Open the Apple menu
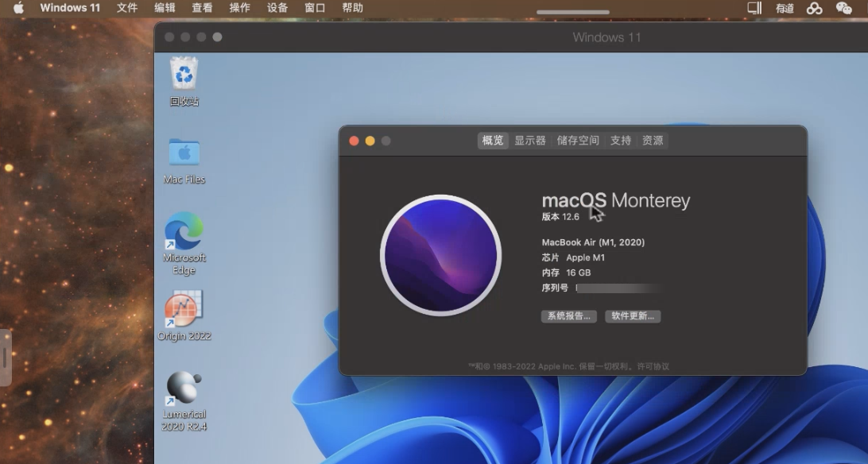 point(18,8)
